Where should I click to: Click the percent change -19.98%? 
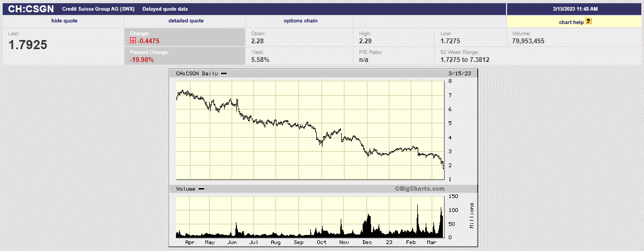(x=142, y=59)
